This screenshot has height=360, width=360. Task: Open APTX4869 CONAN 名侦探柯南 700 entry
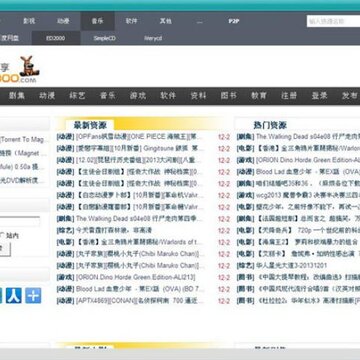[x=139, y=301]
